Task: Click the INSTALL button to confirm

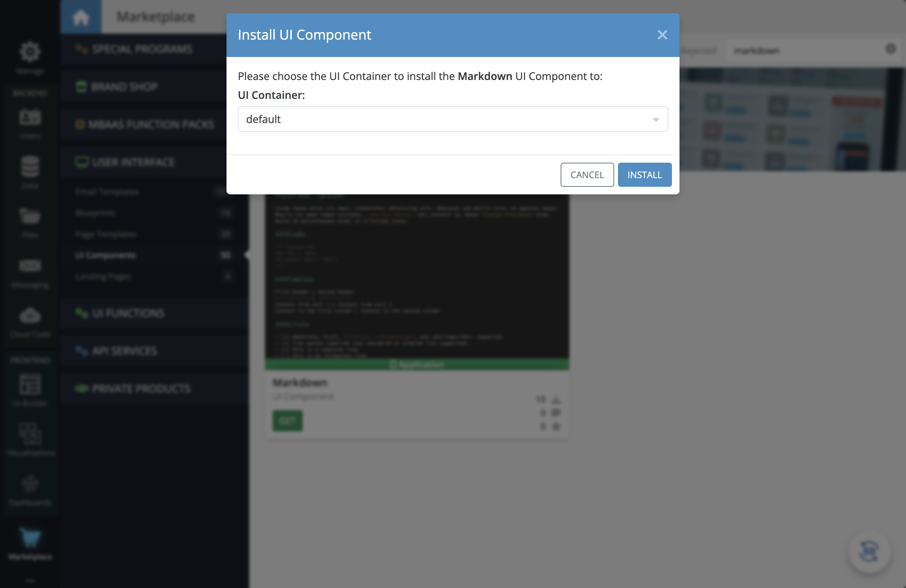Action: [644, 174]
